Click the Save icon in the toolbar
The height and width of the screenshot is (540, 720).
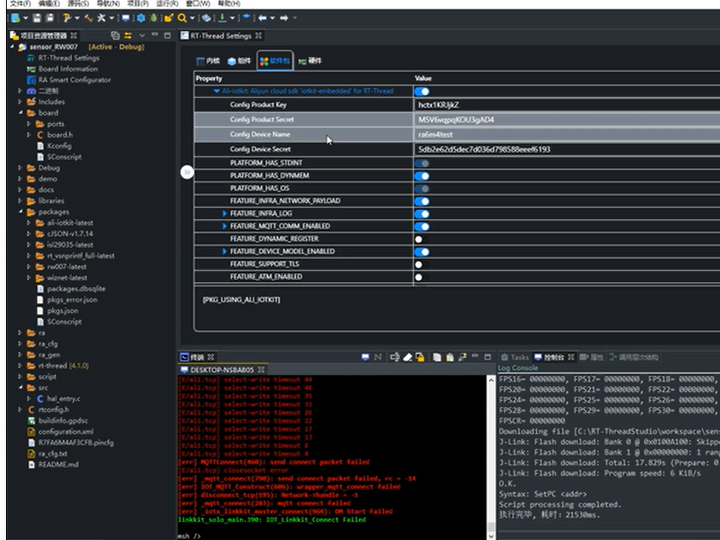point(35,18)
